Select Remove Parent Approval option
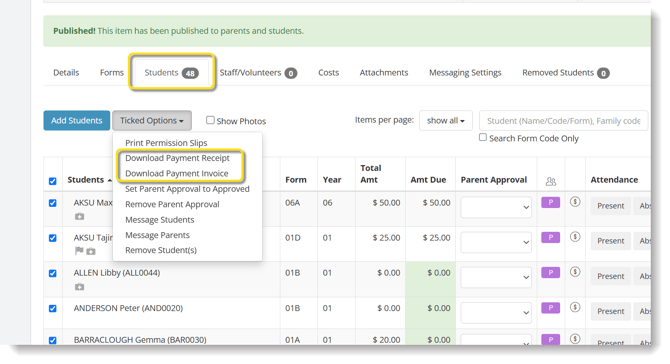The height and width of the screenshot is (364, 670). (x=172, y=204)
